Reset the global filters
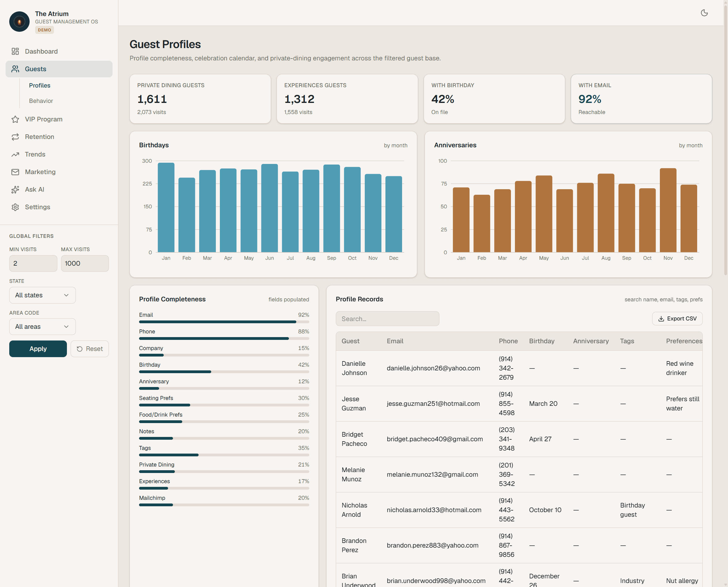This screenshot has height=587, width=728. coord(90,349)
